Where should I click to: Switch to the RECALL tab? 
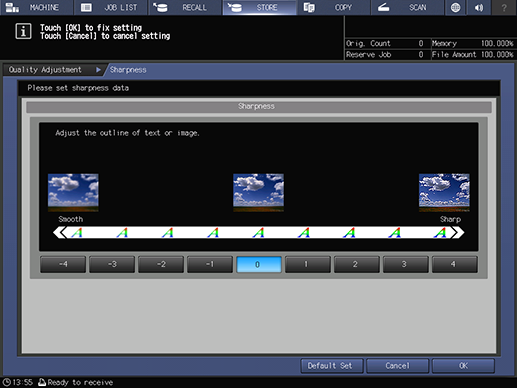click(185, 7)
